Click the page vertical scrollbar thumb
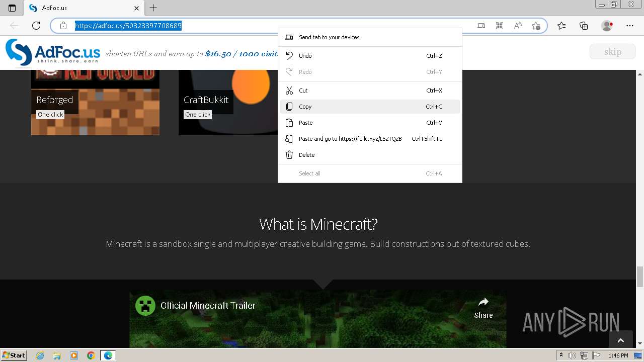The image size is (644, 362). click(x=640, y=277)
